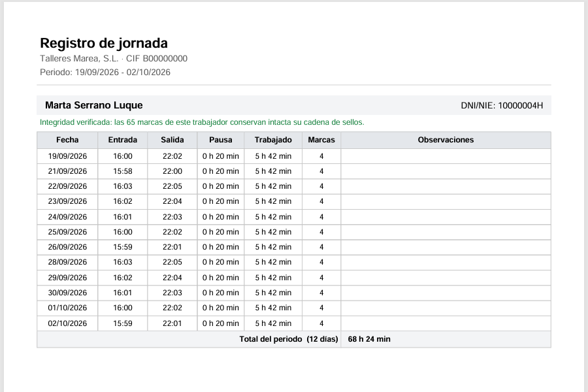This screenshot has height=392, width=588.
Task: Click worked '5 h 42 min' on 22/09/2026
Action: pos(273,186)
